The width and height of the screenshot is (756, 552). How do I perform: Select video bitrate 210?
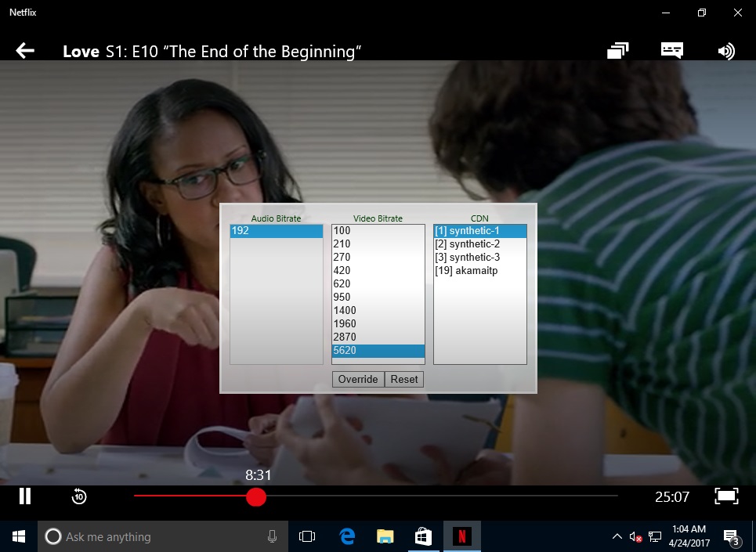[378, 244]
